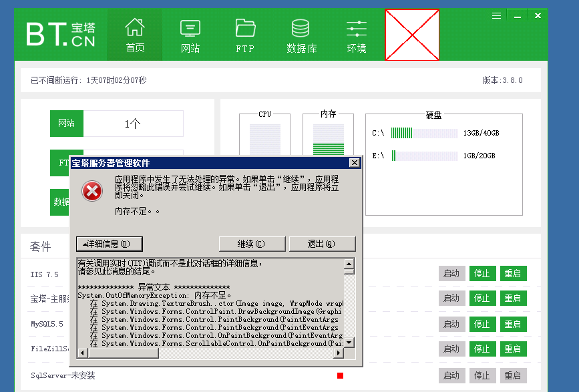
Task: Click the vertical scrollbar thumb in details
Action: click(349, 271)
